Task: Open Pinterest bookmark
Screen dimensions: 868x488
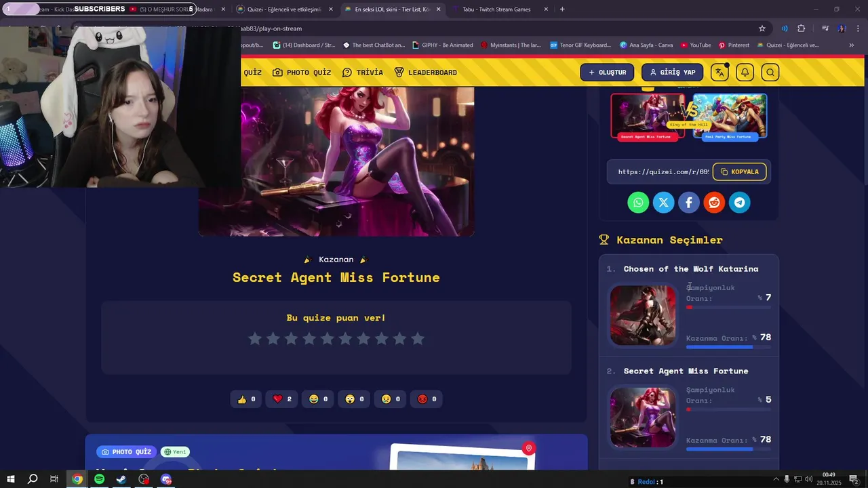Action: [x=733, y=45]
